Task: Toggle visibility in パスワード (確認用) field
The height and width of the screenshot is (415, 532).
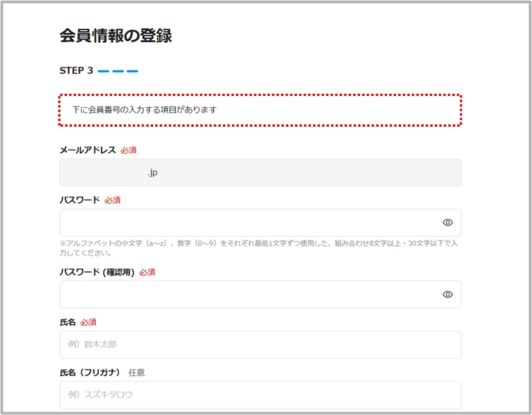Action: pyautogui.click(x=447, y=295)
